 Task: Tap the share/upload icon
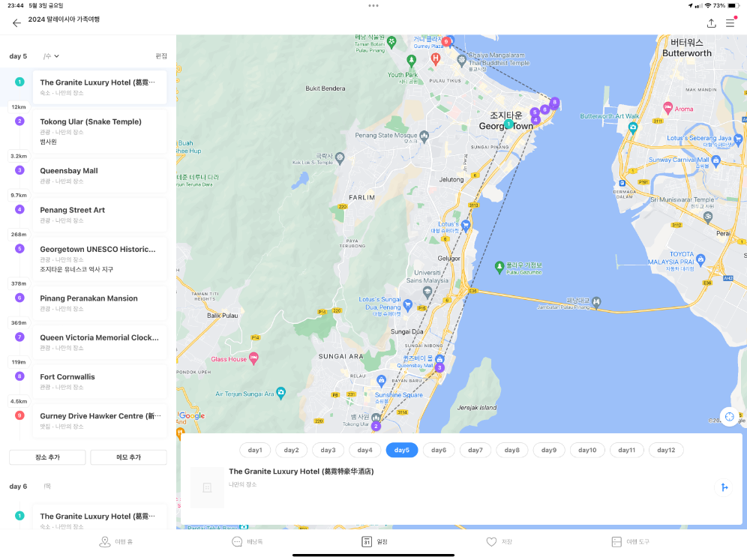click(711, 22)
